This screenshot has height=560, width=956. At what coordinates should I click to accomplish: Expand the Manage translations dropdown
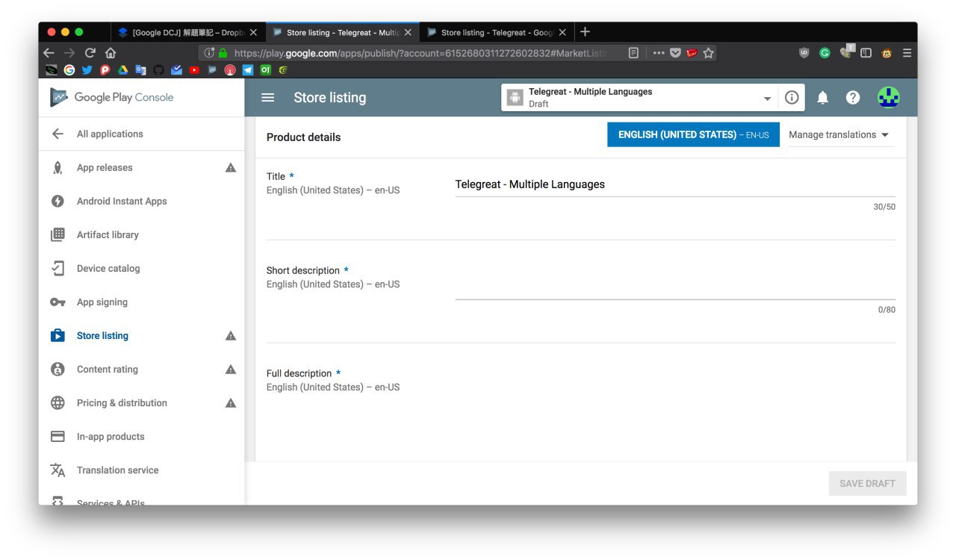(x=839, y=135)
